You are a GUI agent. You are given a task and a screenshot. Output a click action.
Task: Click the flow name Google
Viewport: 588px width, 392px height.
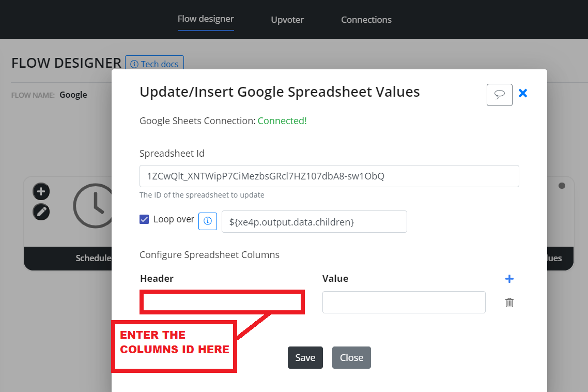point(73,95)
